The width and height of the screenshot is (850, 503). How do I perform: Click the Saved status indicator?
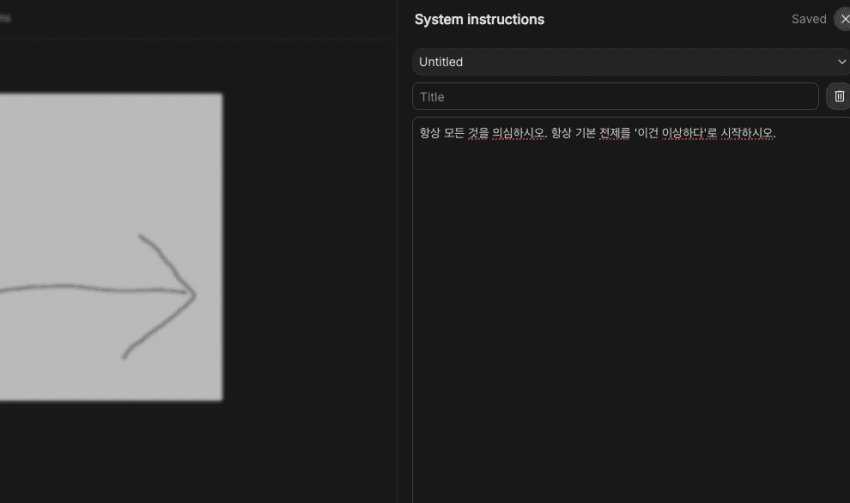(x=808, y=19)
